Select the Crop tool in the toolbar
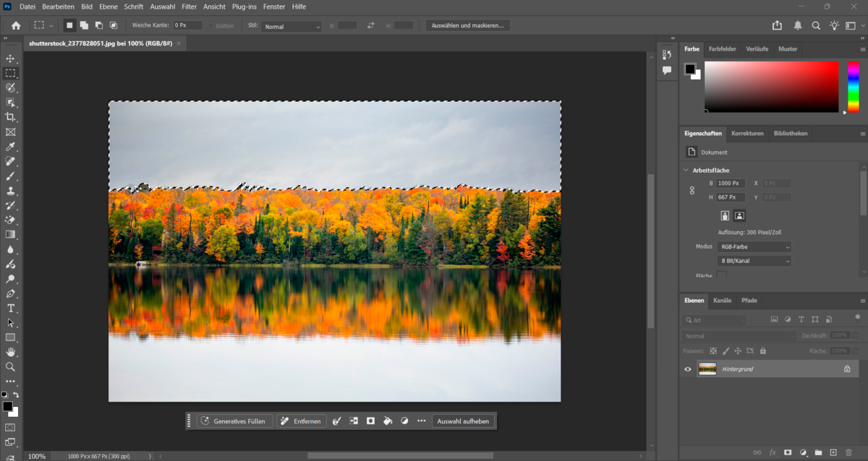Image resolution: width=868 pixels, height=461 pixels. click(x=11, y=117)
